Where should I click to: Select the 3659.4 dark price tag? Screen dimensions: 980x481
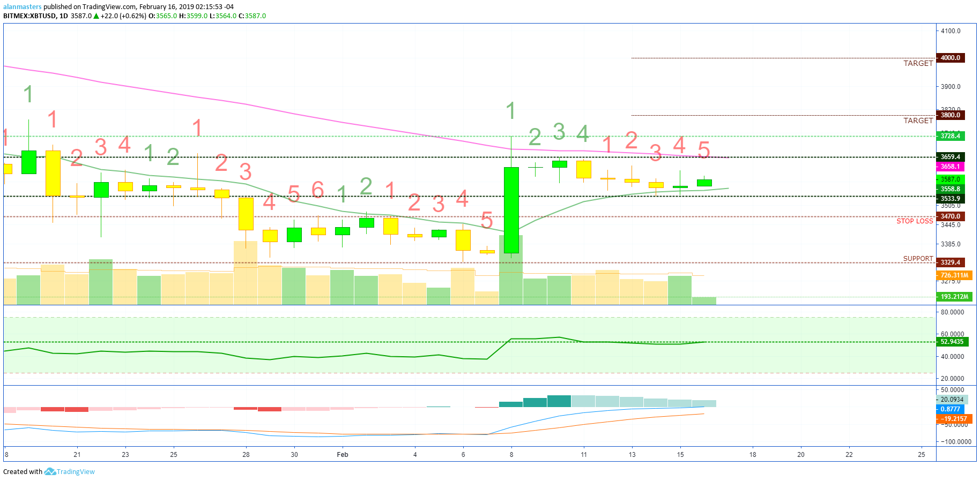(951, 157)
